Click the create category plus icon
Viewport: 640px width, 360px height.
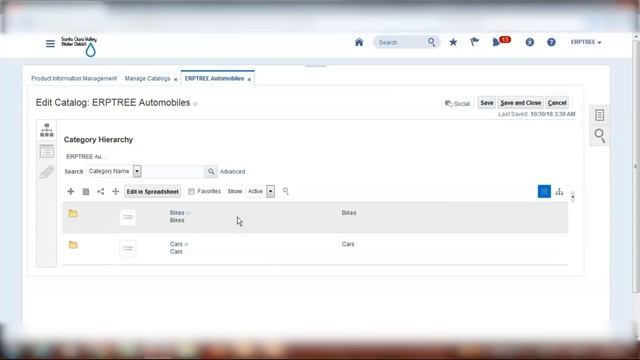click(x=71, y=191)
